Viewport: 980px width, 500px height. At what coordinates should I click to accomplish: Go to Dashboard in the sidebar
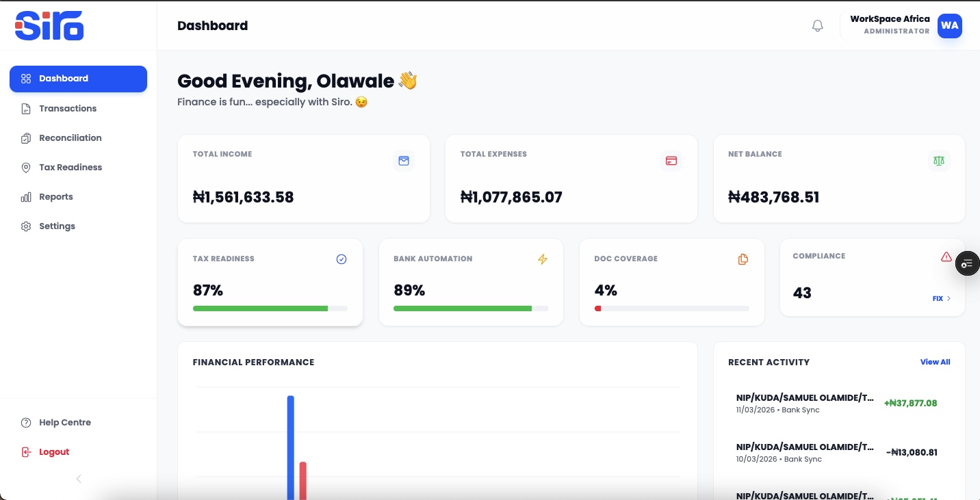pyautogui.click(x=78, y=79)
